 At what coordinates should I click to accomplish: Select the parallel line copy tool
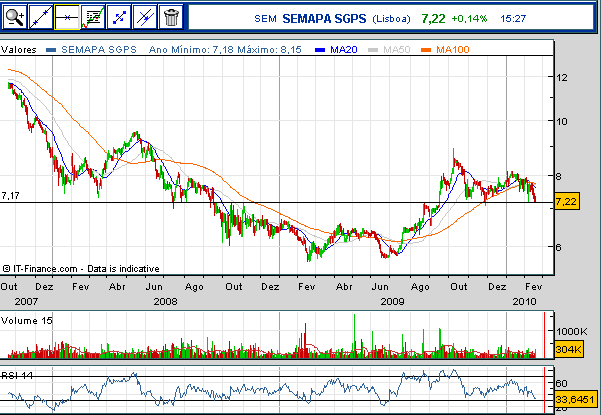tap(145, 17)
